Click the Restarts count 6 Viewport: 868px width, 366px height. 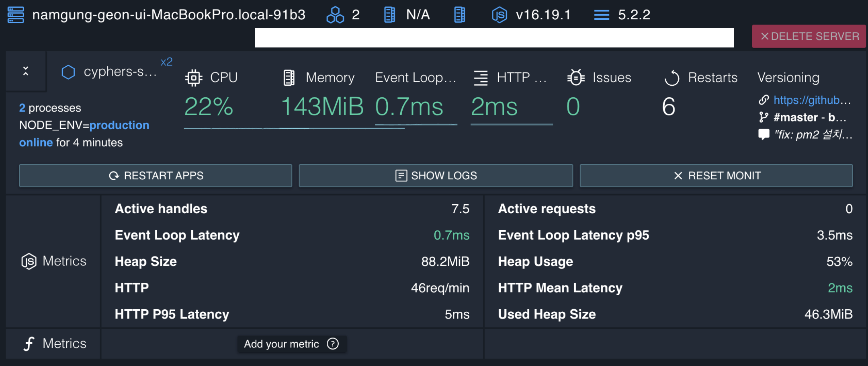[669, 107]
